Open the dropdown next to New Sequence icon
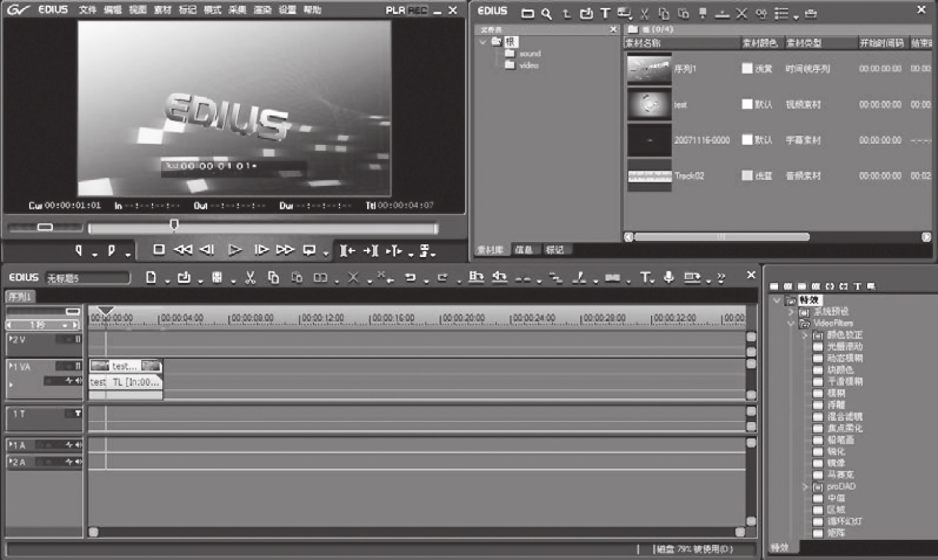This screenshot has height=560, width=938. pyautogui.click(x=167, y=281)
